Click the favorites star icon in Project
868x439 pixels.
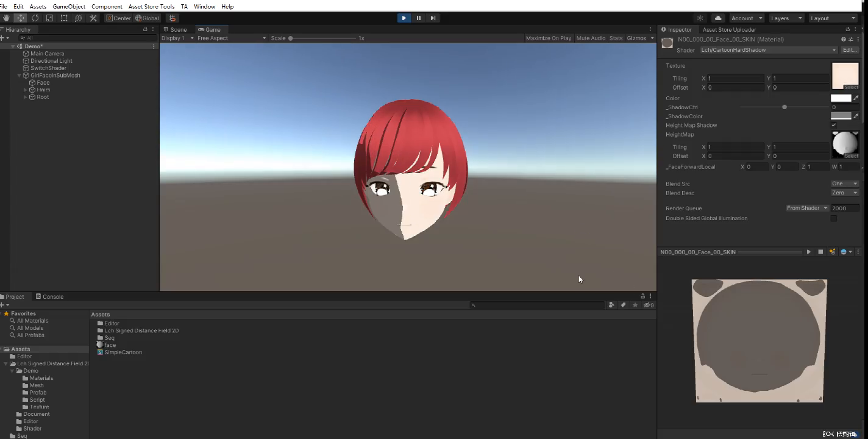(635, 305)
